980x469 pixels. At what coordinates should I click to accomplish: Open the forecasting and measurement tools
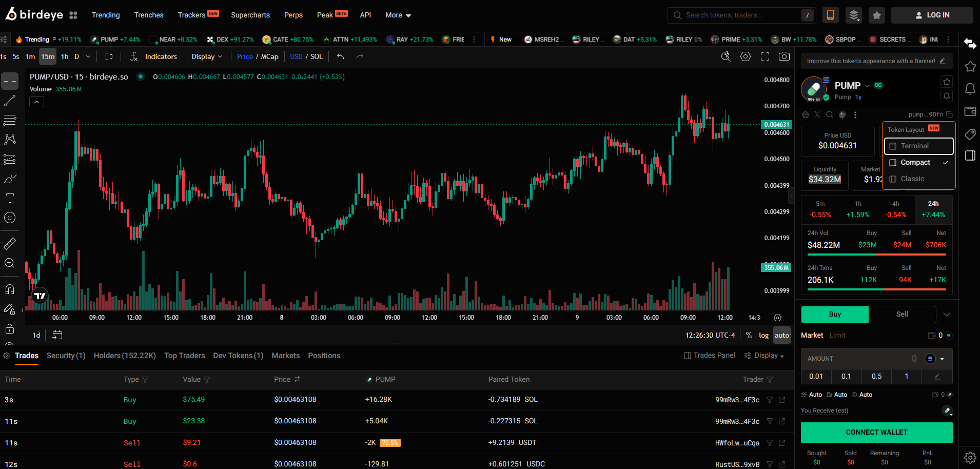coord(10,159)
